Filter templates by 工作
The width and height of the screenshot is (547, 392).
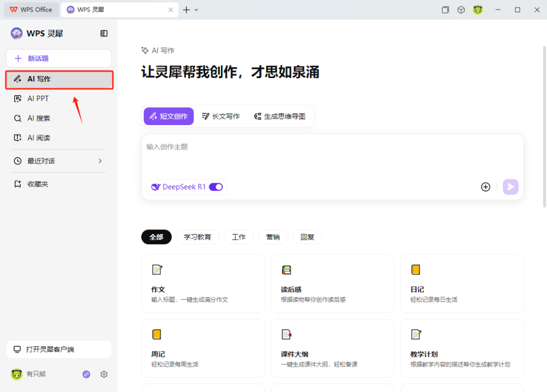pyautogui.click(x=239, y=237)
